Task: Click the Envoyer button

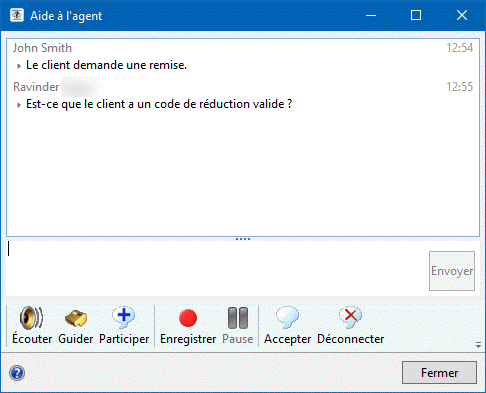Action: pos(452,271)
